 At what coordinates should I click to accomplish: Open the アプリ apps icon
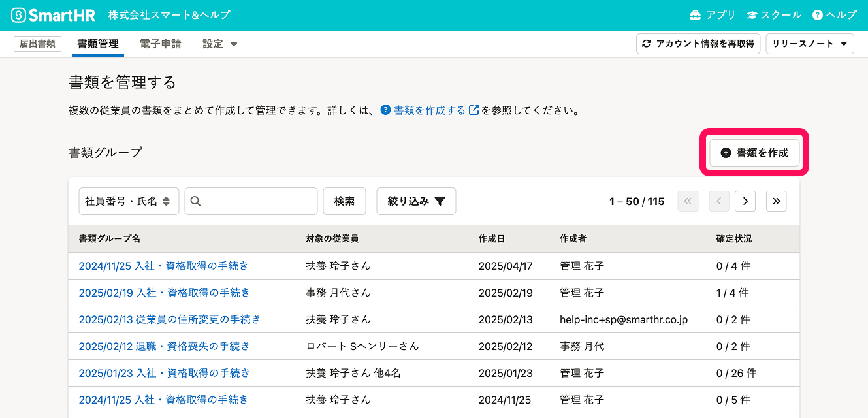695,15
